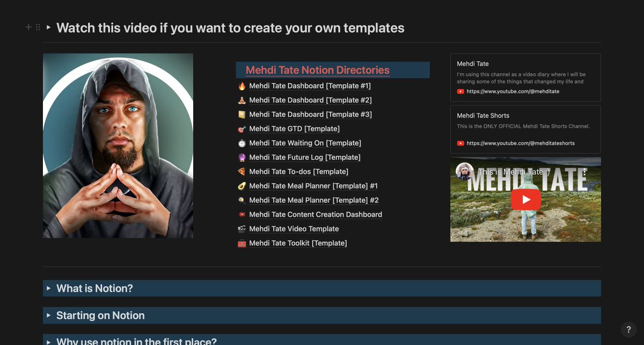Play the 'This is Mehdi Tate' embedded video
This screenshot has height=345, width=644.
pos(525,200)
